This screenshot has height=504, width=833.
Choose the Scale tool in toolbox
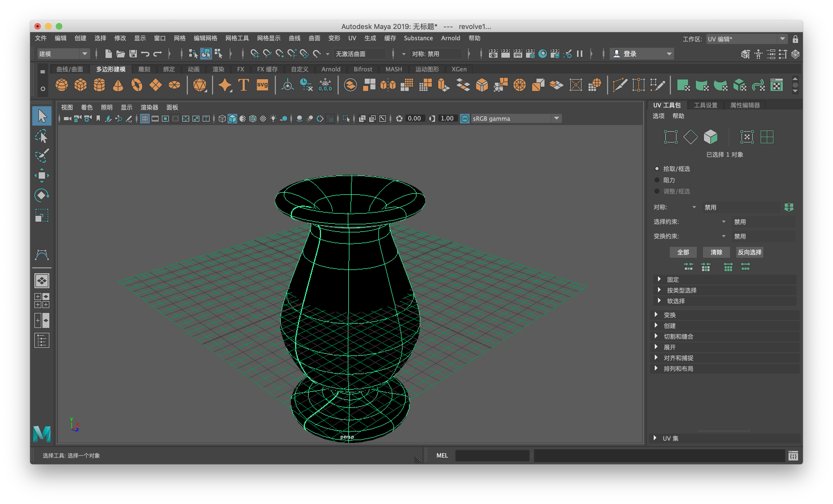tap(42, 215)
